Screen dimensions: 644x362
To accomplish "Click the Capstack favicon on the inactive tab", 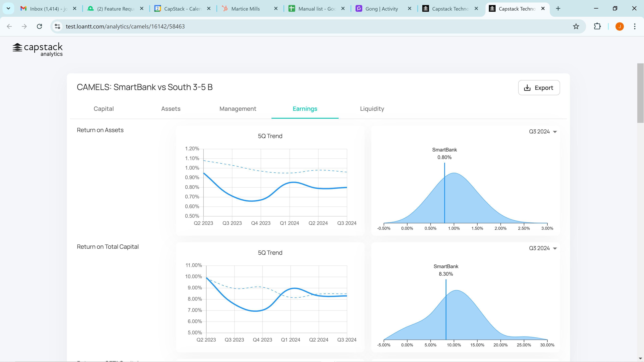I will (x=425, y=9).
